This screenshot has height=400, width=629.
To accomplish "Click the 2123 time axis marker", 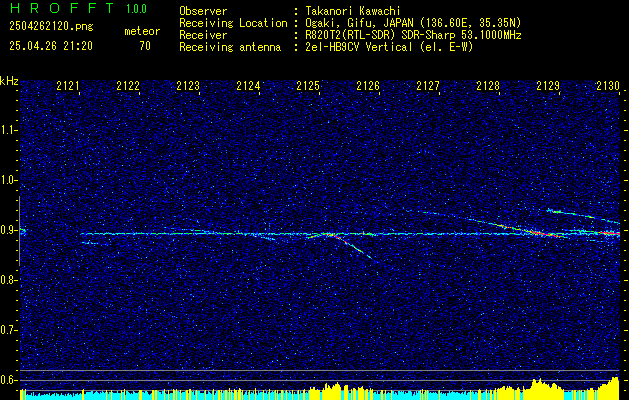I will click(188, 86).
